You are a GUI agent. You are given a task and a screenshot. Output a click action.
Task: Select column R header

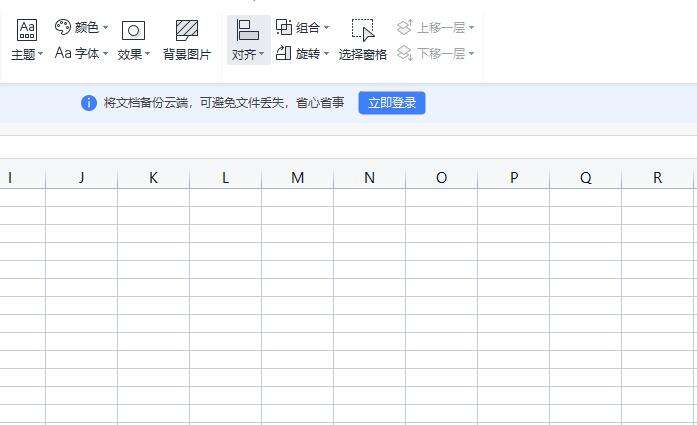pos(657,178)
